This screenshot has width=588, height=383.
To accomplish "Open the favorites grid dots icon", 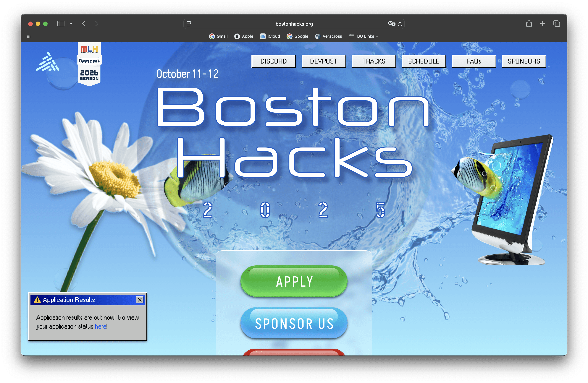I will (x=29, y=36).
